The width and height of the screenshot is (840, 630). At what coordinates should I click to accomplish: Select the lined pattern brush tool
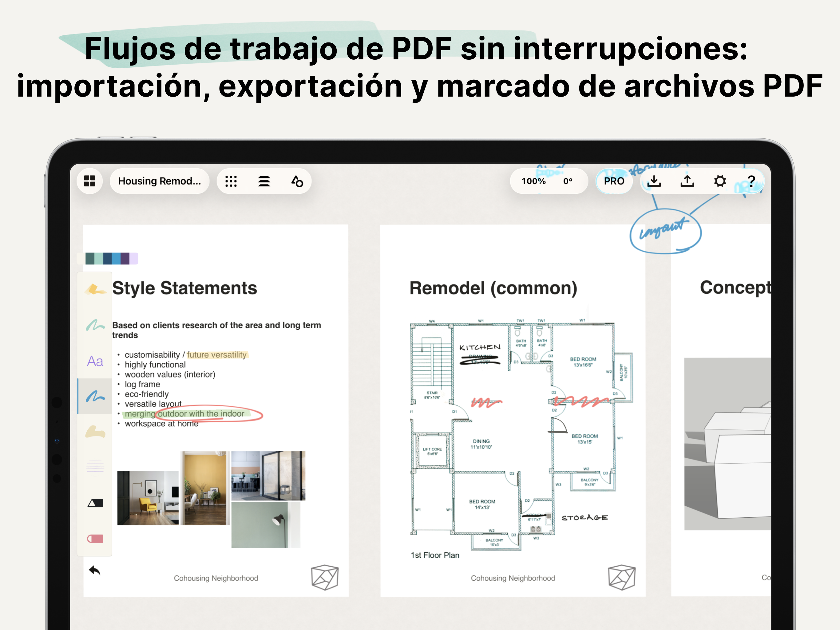point(95,467)
